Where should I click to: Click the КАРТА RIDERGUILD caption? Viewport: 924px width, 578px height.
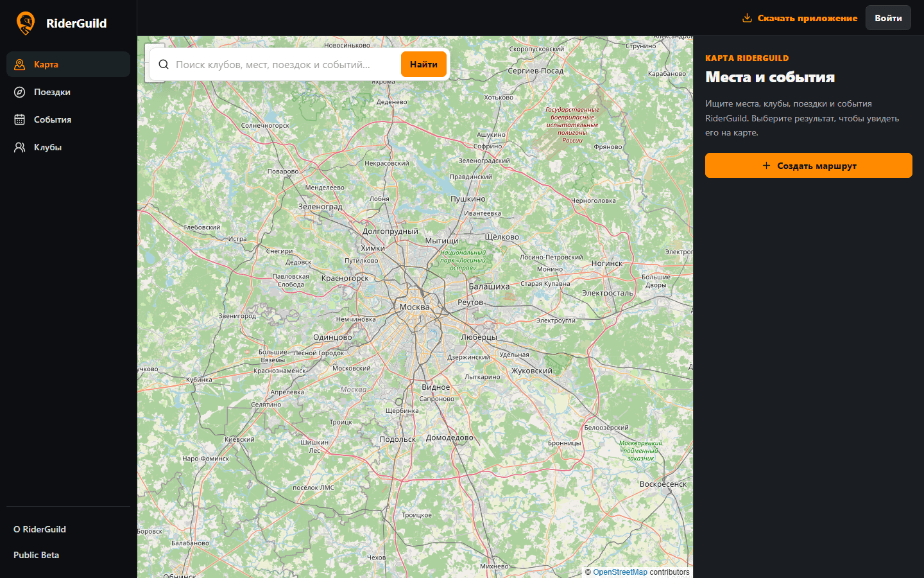(x=747, y=58)
